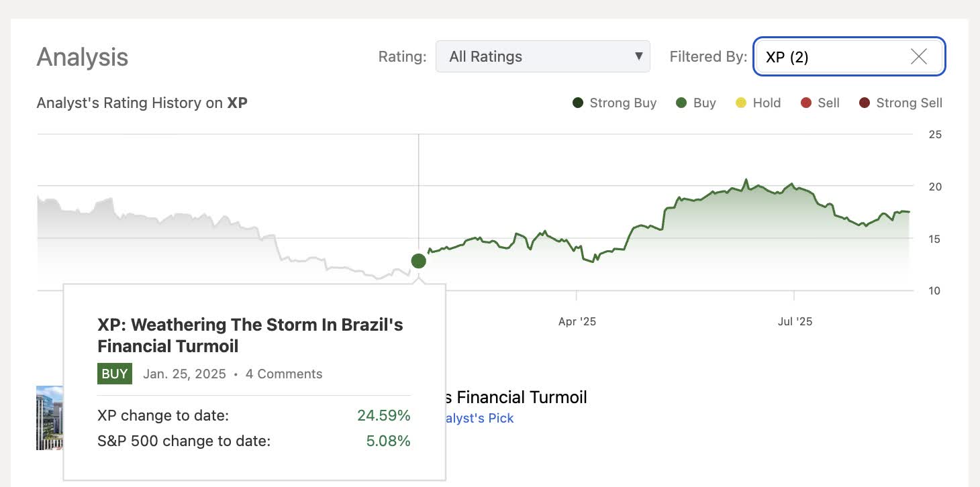Toggle Sell ratings via its legend dot
This screenshot has width=980, height=487.
(x=805, y=103)
